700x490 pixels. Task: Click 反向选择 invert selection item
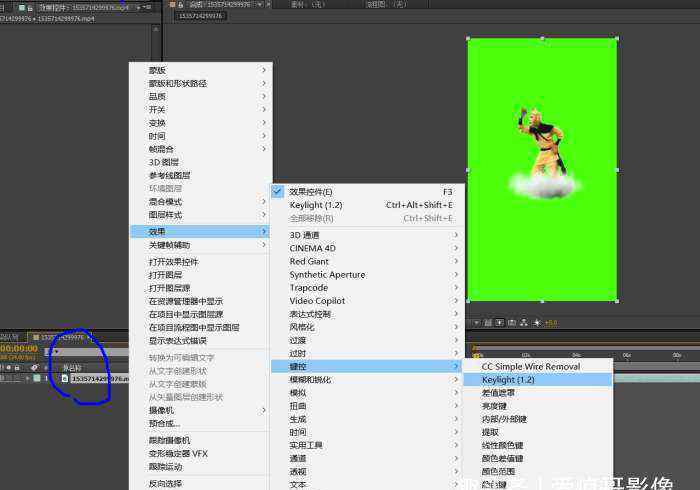coord(200,484)
